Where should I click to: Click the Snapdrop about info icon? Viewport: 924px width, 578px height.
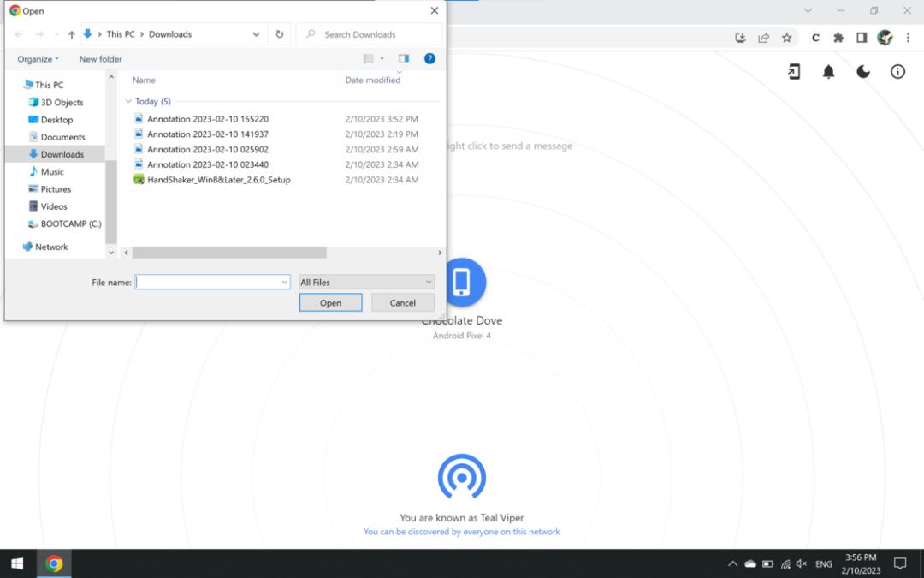pyautogui.click(x=897, y=72)
